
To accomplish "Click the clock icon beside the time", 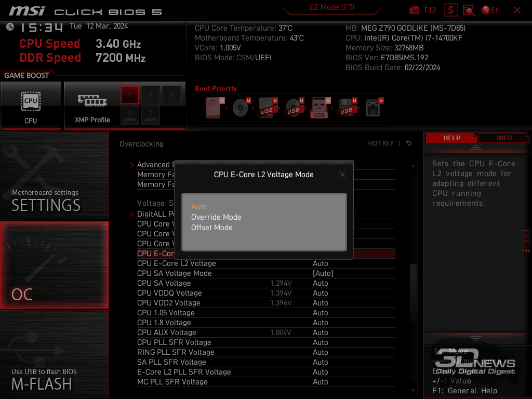I will point(10,27).
